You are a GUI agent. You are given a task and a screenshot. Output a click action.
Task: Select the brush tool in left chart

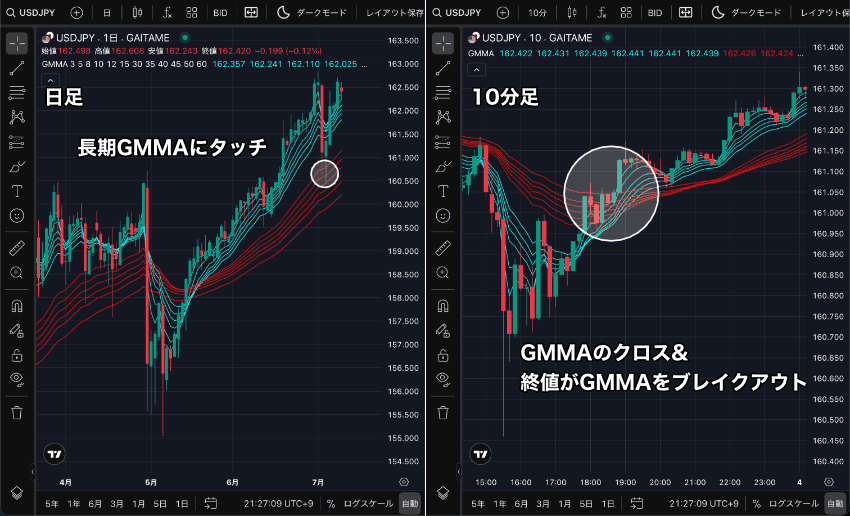point(17,166)
